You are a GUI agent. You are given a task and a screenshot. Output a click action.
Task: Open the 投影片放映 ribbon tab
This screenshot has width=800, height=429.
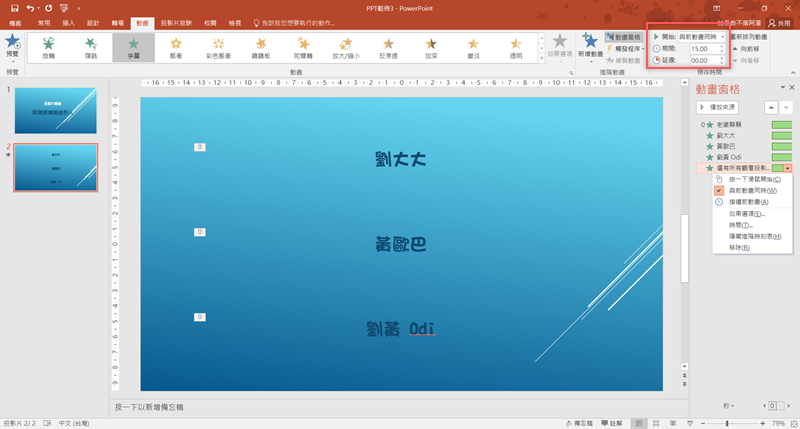tap(177, 21)
